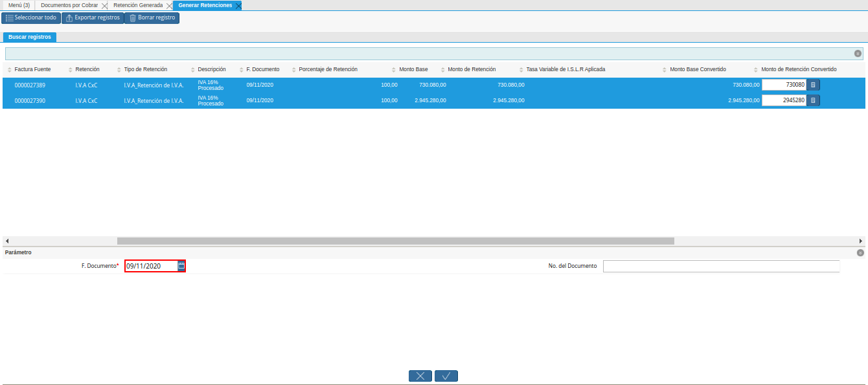Image resolution: width=868 pixels, height=385 pixels.
Task: Focus the No. del Documento field
Action: tap(721, 266)
